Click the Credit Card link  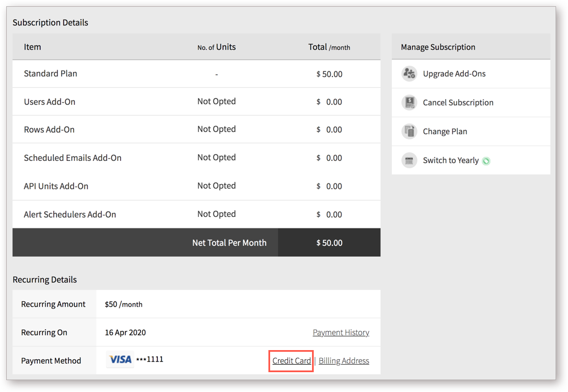point(292,361)
